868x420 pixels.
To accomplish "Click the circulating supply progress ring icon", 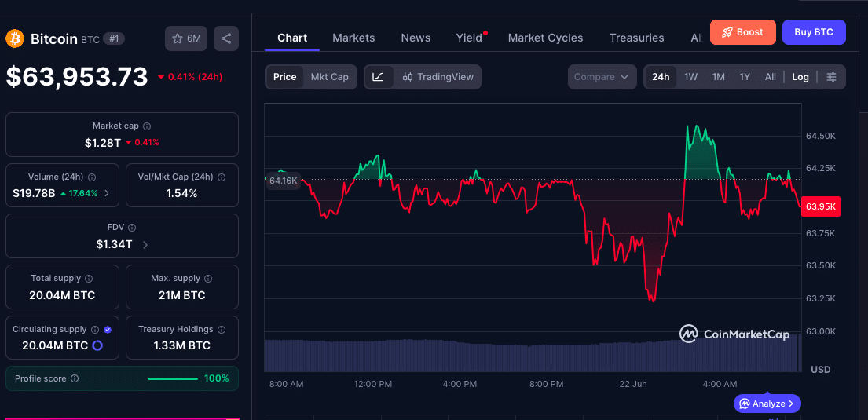I will click(97, 346).
